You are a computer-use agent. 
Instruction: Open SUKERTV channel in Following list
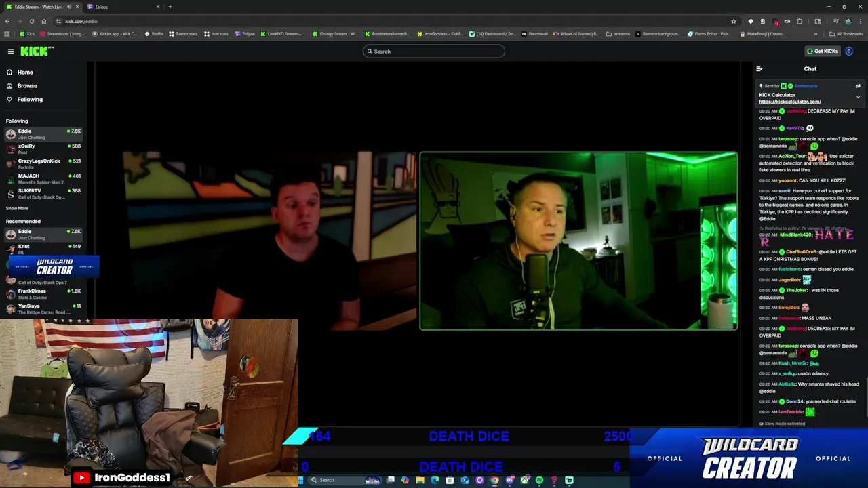43,193
